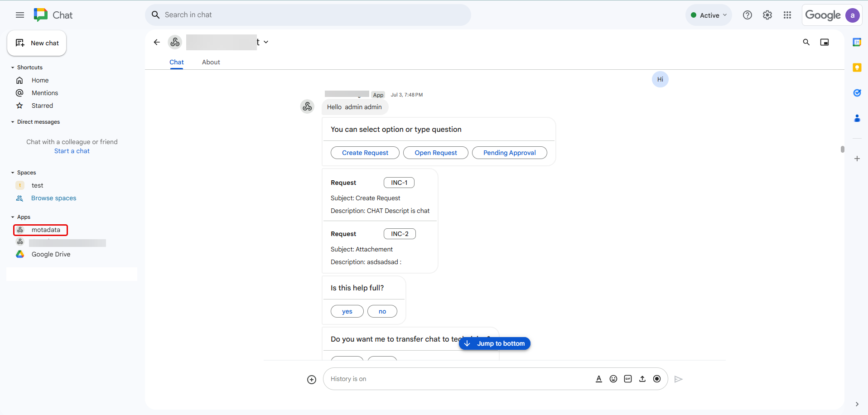
Task: Search within this conversation
Action: point(806,42)
